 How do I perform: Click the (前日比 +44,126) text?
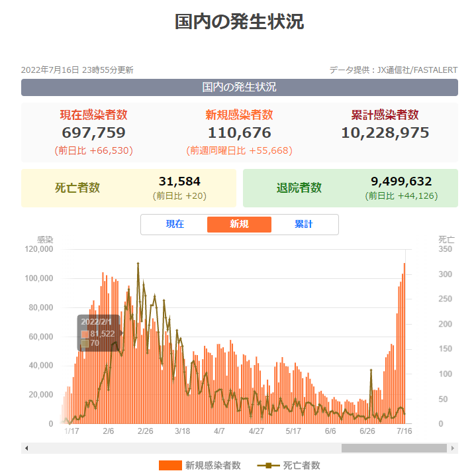(401, 196)
